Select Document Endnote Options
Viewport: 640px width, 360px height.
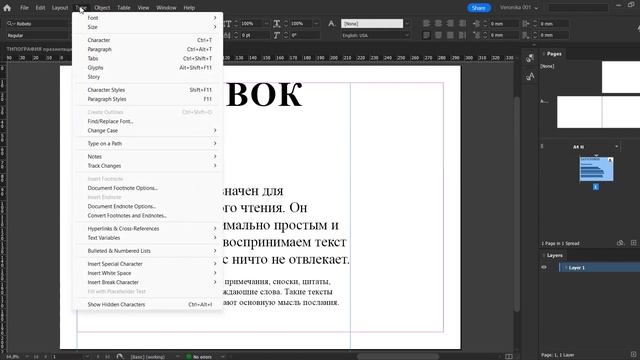148,207
